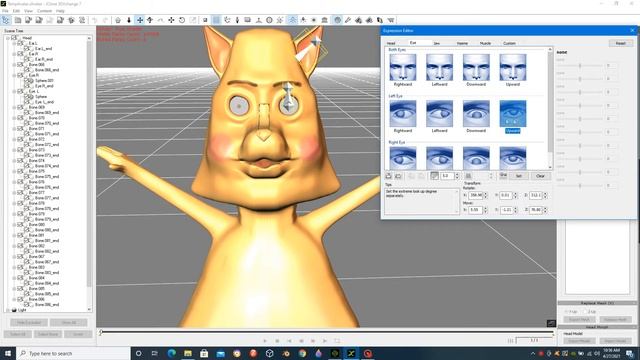The width and height of the screenshot is (640, 360).
Task: Open Microsoft Edge from the taskbar
Action: (x=171, y=353)
